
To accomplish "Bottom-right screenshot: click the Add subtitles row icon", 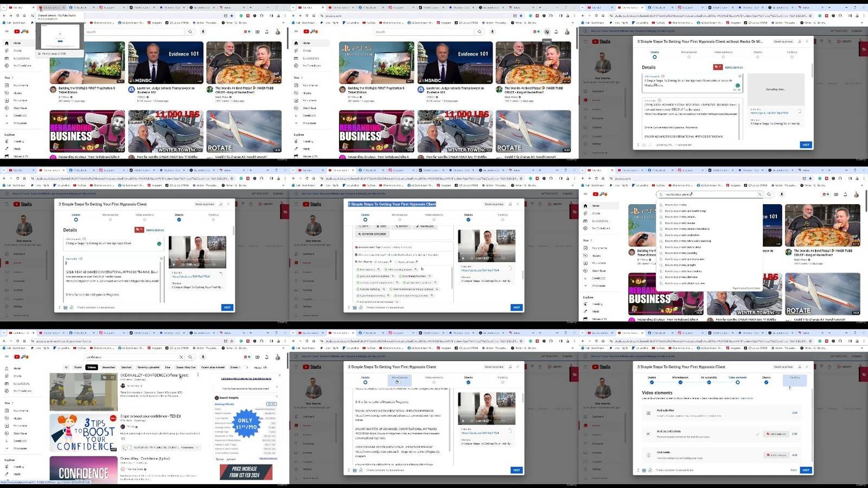I will 648,413.
